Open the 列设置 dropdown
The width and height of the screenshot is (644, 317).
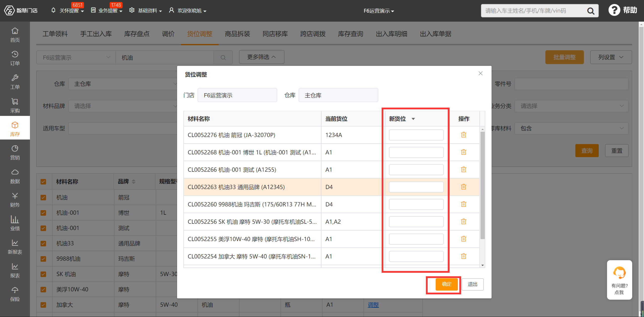(x=611, y=57)
